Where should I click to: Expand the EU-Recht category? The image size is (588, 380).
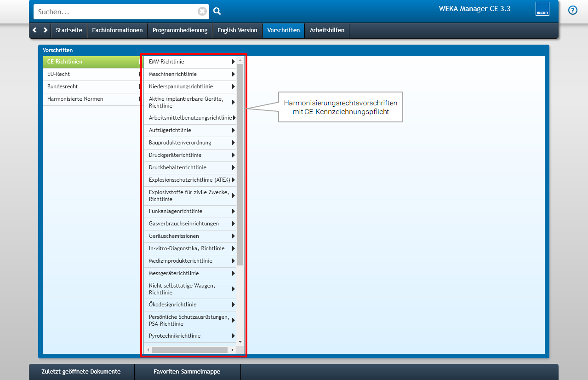point(92,74)
